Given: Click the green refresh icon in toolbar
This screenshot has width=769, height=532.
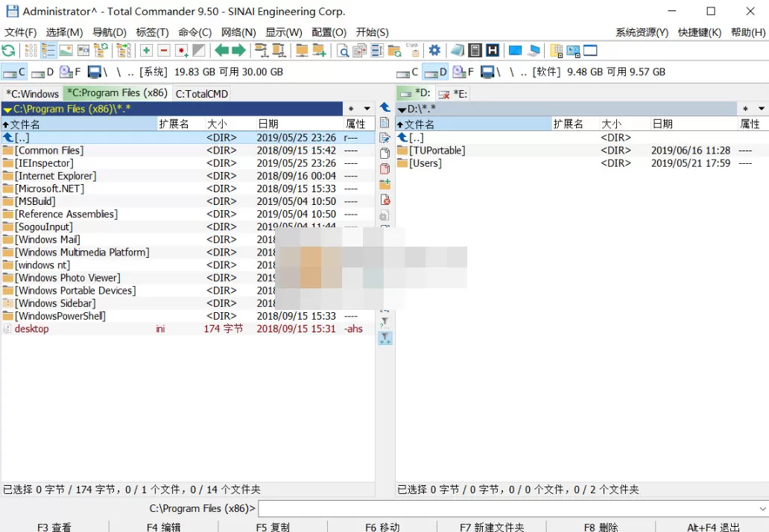Looking at the screenshot, I should coord(8,51).
